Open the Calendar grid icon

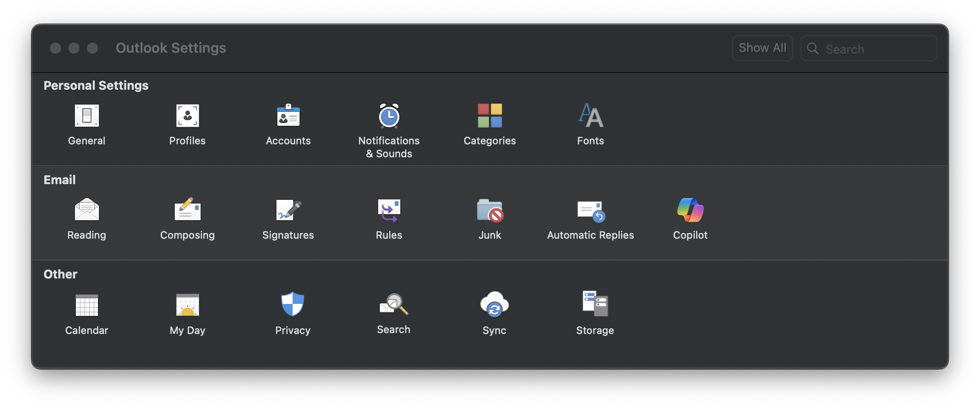click(x=87, y=305)
